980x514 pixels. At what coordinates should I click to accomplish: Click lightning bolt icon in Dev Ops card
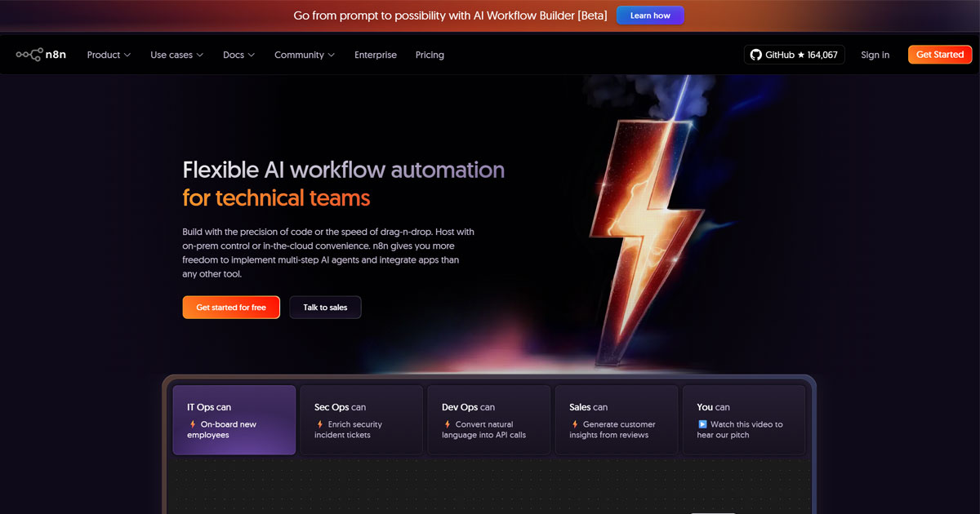tap(448, 424)
